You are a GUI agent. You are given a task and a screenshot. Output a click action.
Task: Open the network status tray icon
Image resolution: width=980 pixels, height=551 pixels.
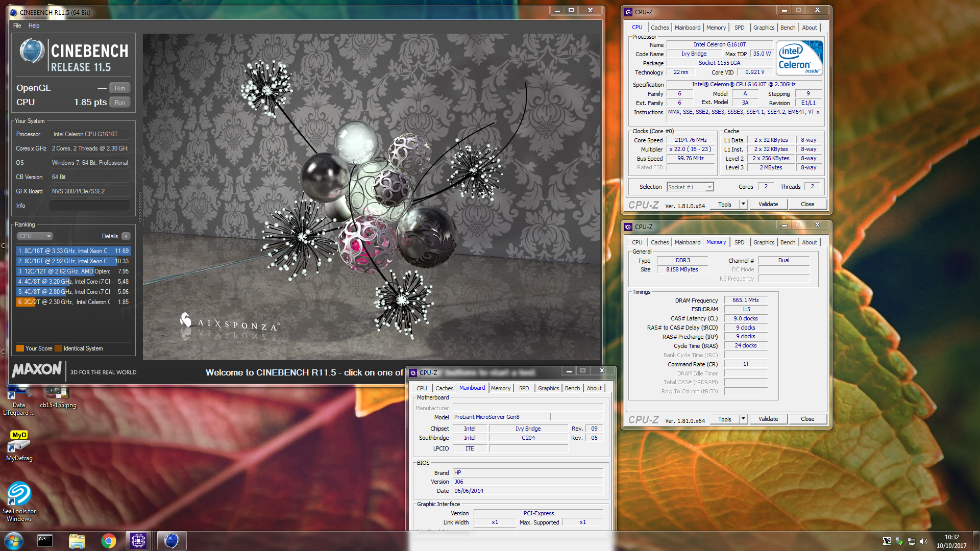(912, 541)
